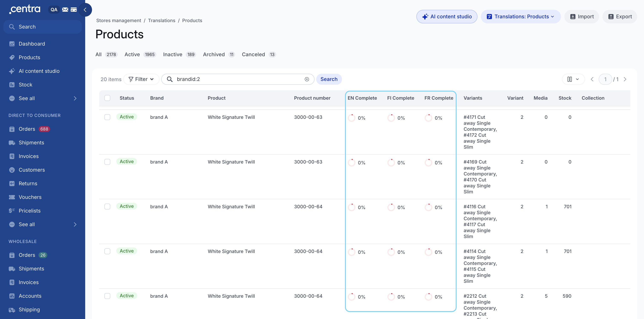Expand the Translations: Products dropdown
Screen dimensions: 644x319
[x=520, y=17]
